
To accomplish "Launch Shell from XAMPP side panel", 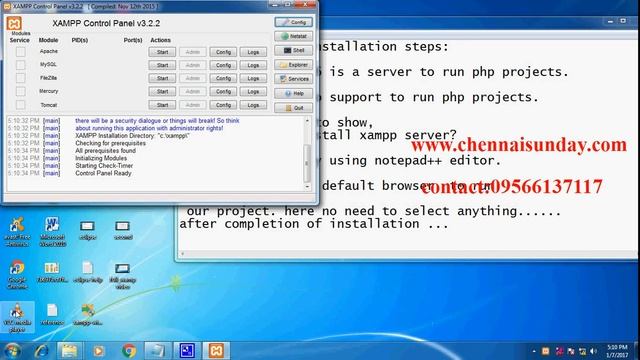I will [293, 51].
